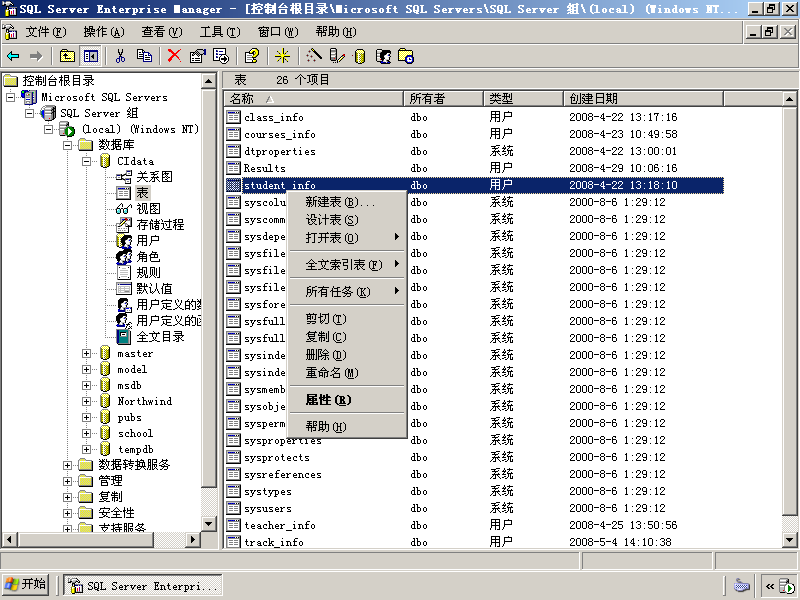
Task: Expand the 所有任务(K) submenu
Action: click(x=347, y=292)
